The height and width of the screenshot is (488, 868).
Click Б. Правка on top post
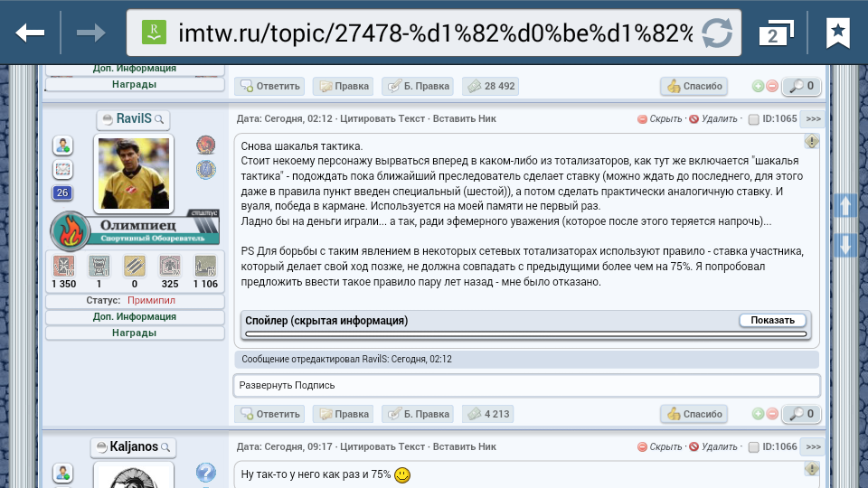click(x=418, y=86)
